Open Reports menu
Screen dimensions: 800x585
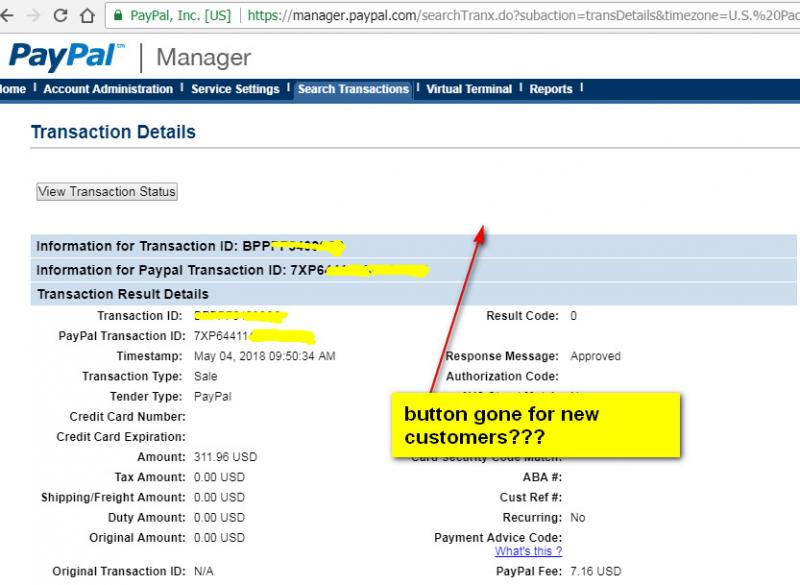551,89
